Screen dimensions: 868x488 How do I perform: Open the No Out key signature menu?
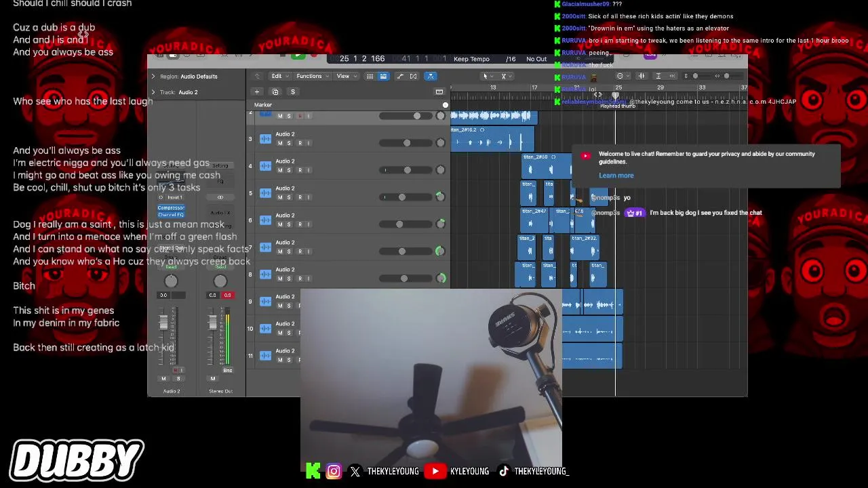[536, 59]
